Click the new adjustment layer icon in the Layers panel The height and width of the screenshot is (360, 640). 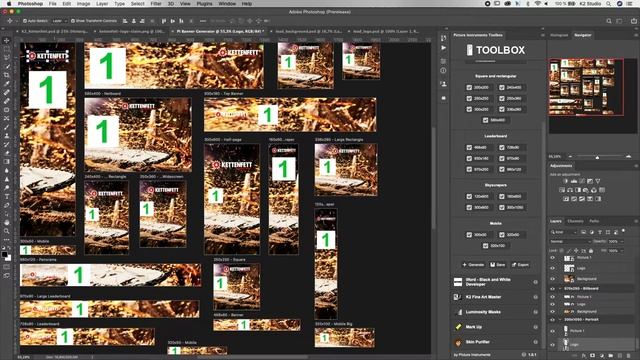click(x=601, y=356)
